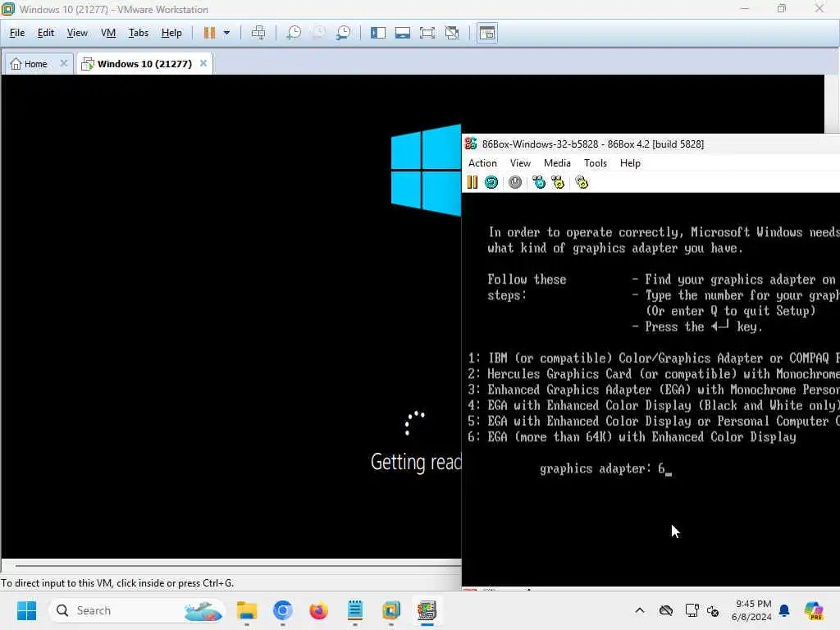Send Ctrl+Alt+Del via 86Box toolbar
The image size is (840, 630).
click(538, 183)
